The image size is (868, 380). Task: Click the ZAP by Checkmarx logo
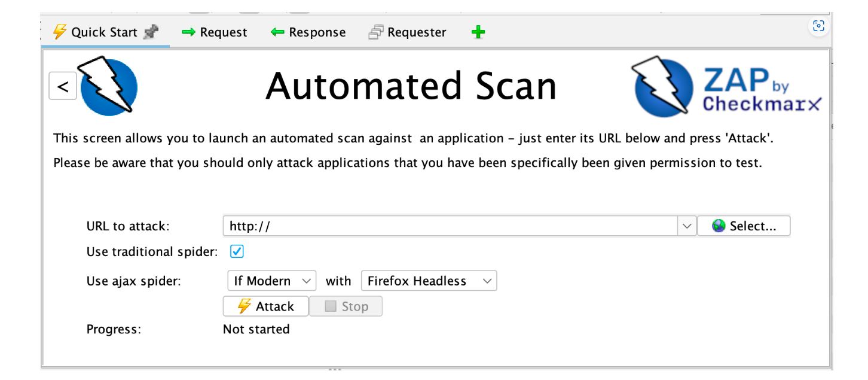click(x=727, y=87)
